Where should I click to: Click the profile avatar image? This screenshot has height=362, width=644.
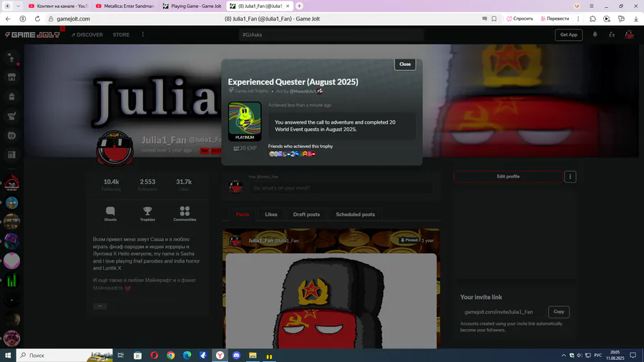tap(114, 148)
